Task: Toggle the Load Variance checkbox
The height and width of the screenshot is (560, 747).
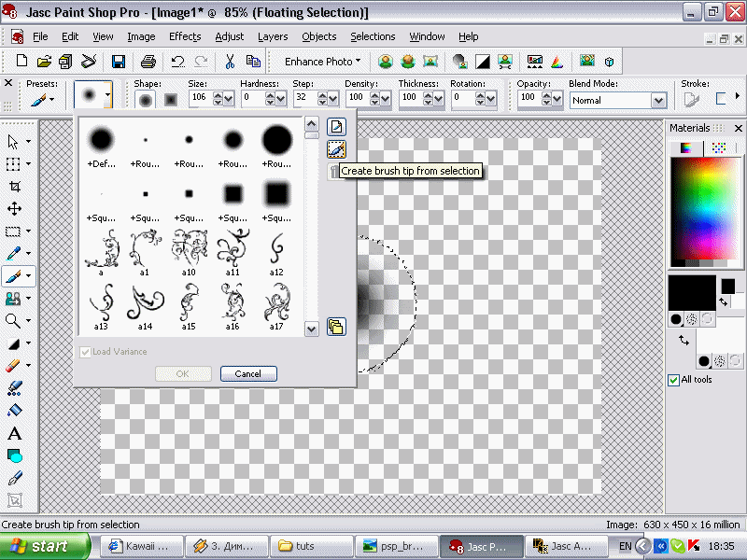Action: pyautogui.click(x=85, y=352)
